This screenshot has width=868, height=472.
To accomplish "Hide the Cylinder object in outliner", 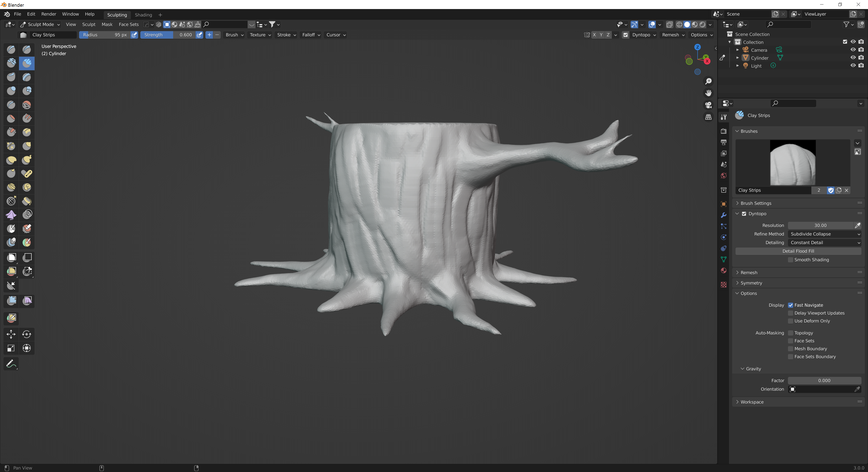I will [x=853, y=58].
